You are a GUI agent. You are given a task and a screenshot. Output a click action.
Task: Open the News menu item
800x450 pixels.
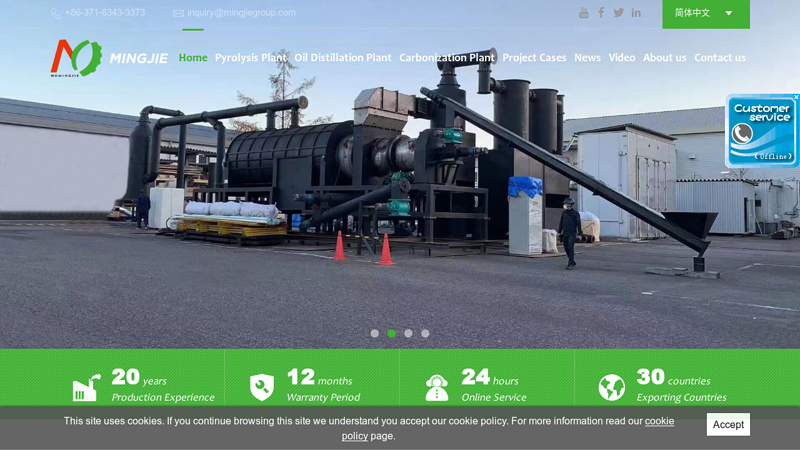tap(587, 58)
